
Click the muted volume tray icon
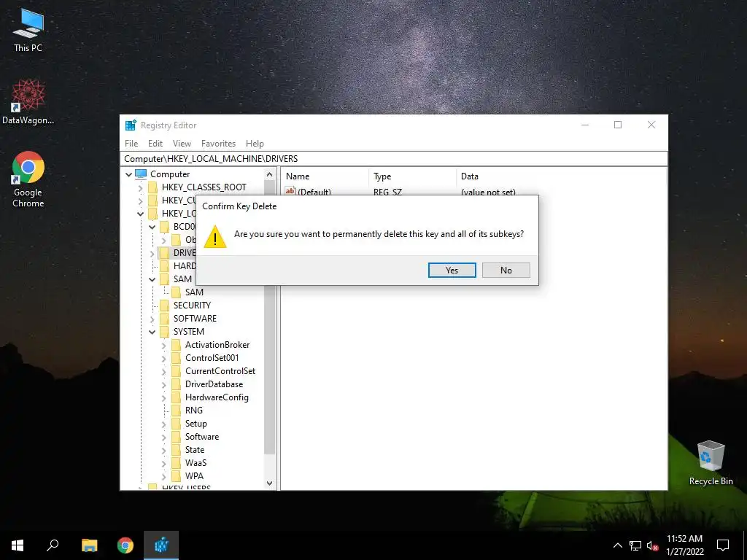tap(652, 545)
